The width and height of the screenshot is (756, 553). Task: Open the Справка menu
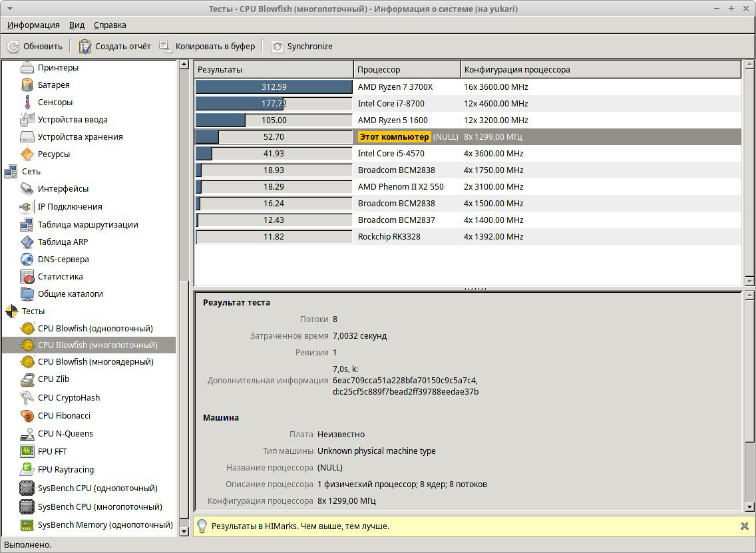click(110, 25)
